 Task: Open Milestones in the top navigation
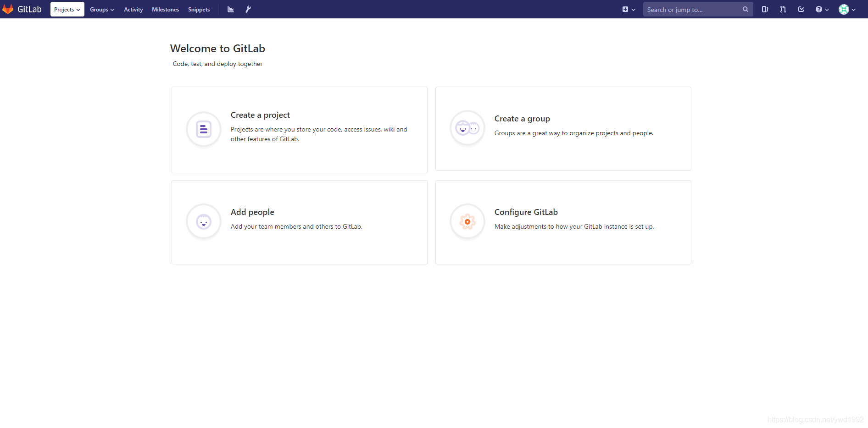[165, 9]
